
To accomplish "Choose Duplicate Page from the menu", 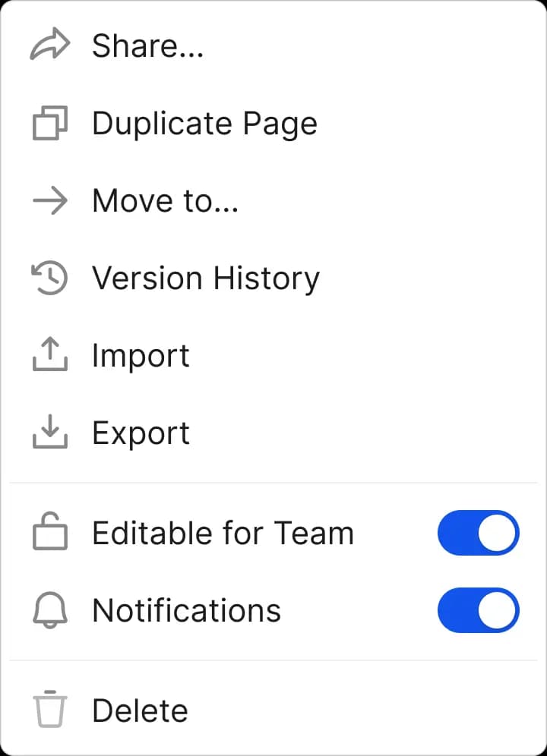I will pos(204,124).
